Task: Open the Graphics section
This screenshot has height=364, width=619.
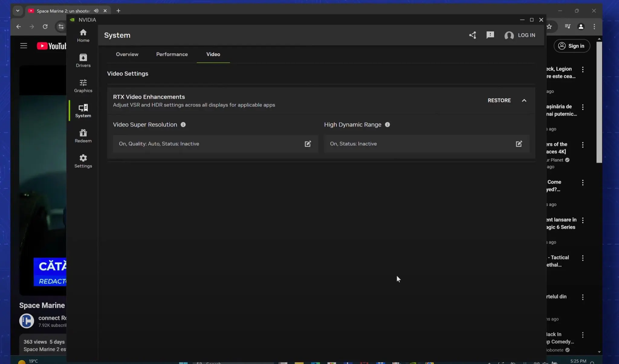Action: click(x=83, y=86)
